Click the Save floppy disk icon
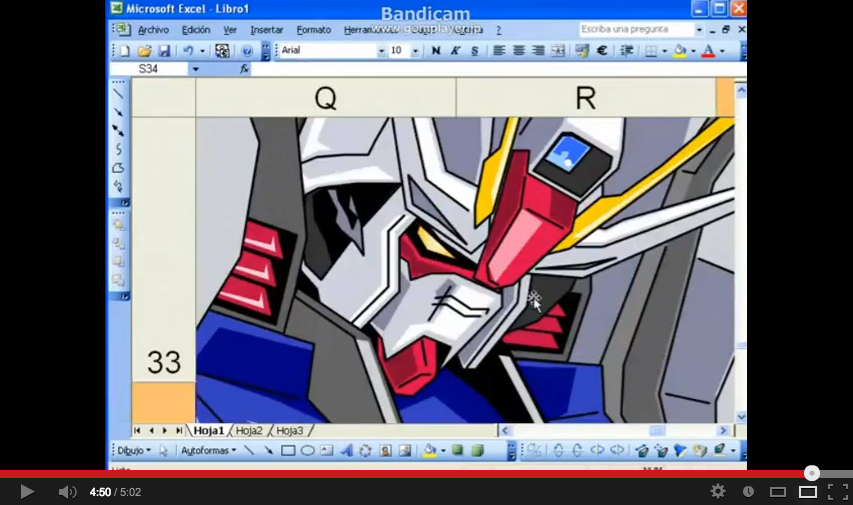This screenshot has height=505, width=853. tap(163, 50)
